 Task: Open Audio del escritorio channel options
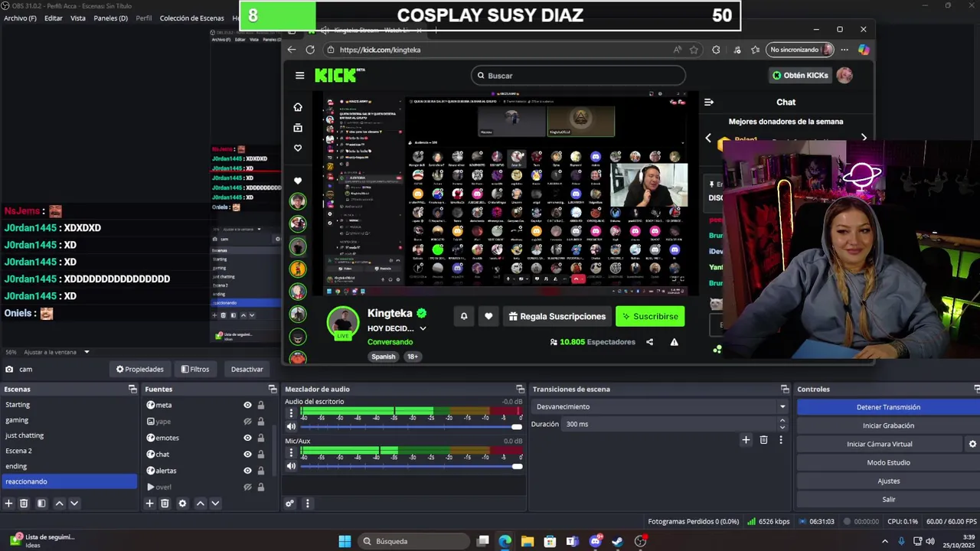click(291, 413)
